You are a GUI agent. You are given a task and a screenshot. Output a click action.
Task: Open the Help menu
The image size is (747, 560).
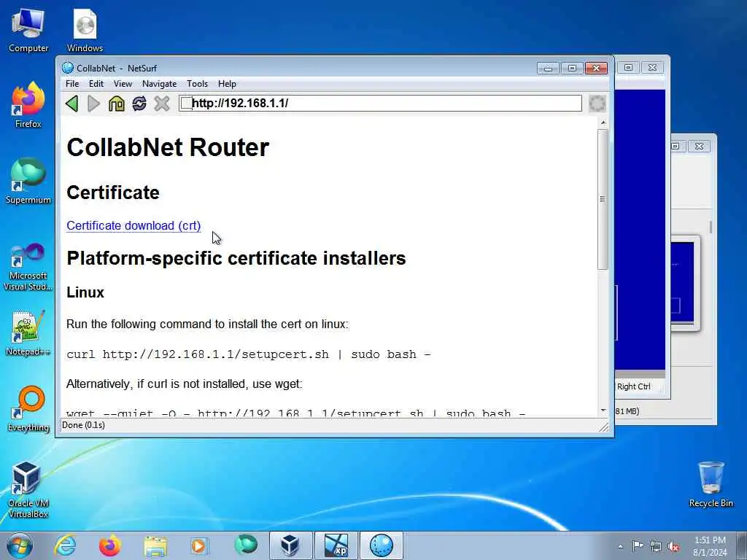point(228,84)
